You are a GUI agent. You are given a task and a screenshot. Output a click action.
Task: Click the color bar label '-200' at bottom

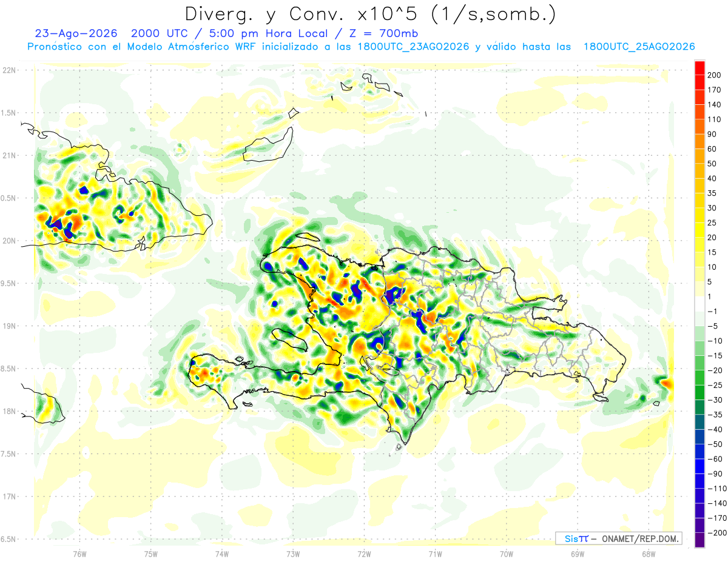718,532
